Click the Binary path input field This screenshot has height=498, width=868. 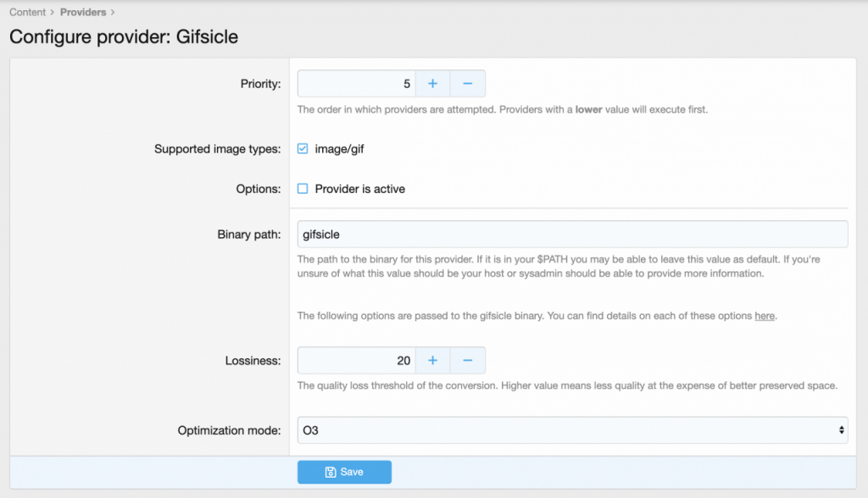(572, 234)
